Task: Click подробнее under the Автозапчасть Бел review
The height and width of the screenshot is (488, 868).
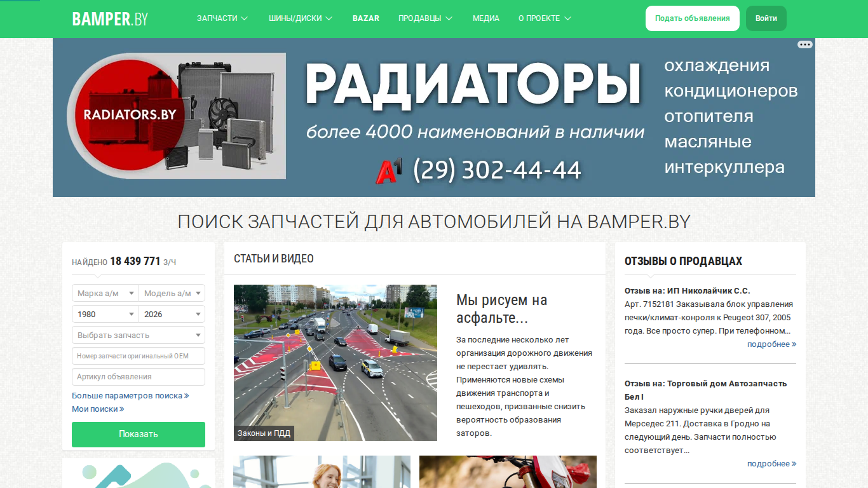Action: pos(771,463)
